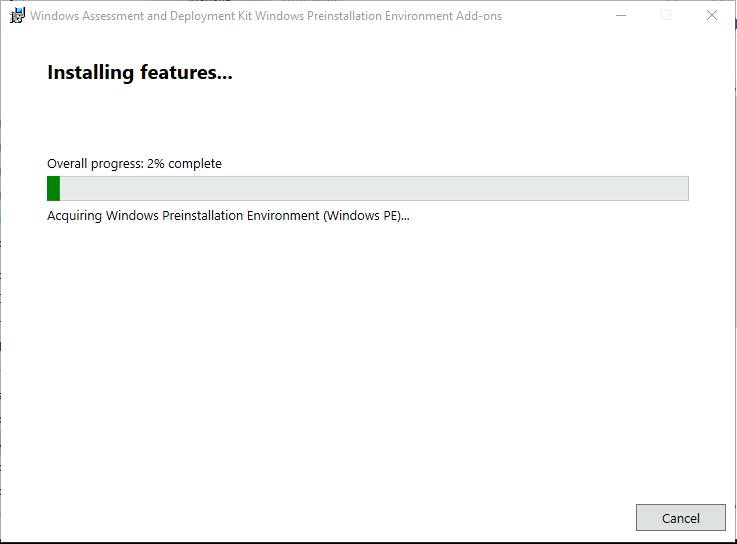The height and width of the screenshot is (544, 737).
Task: Cancel the Windows PE installation
Action: (681, 518)
